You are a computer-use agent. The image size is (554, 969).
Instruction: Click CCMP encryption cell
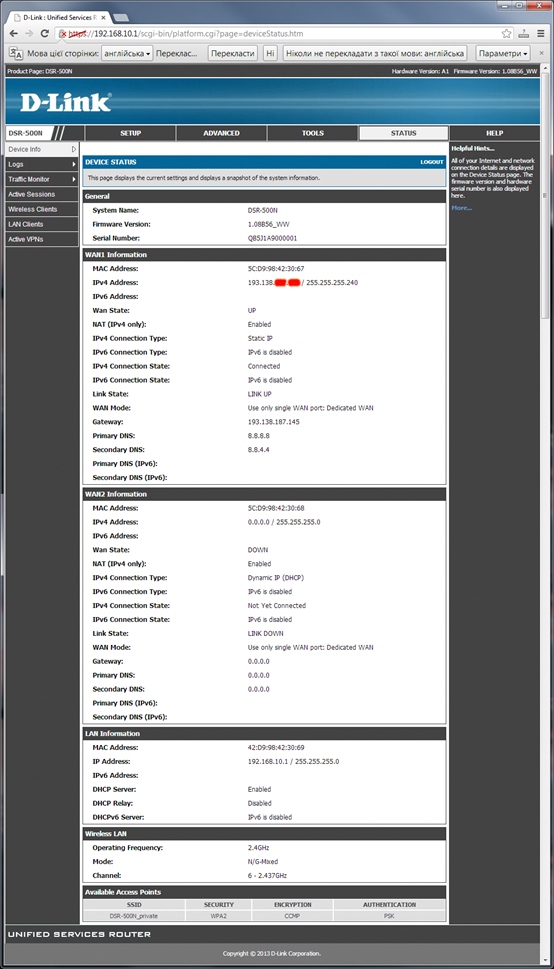[x=292, y=916]
